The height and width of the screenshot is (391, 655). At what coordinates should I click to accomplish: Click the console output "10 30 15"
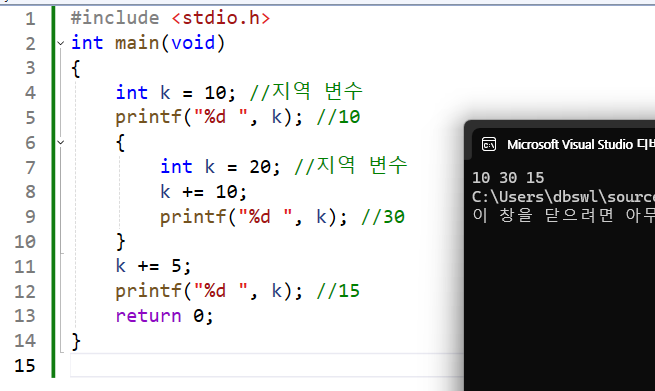[x=508, y=178]
